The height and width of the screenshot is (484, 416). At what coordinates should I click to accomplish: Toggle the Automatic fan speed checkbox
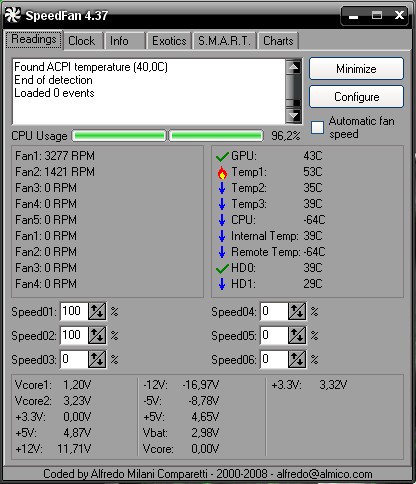[x=317, y=127]
